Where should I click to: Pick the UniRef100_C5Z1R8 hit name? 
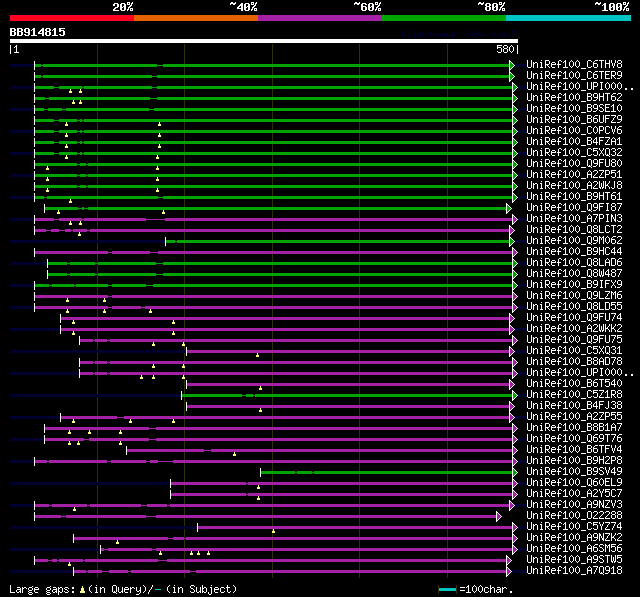574,395
